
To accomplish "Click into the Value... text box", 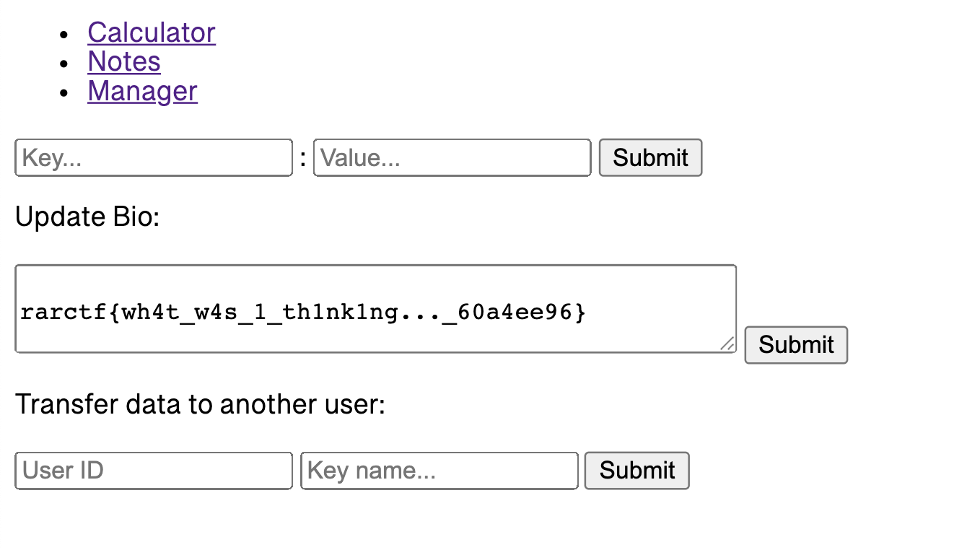I will tap(452, 157).
